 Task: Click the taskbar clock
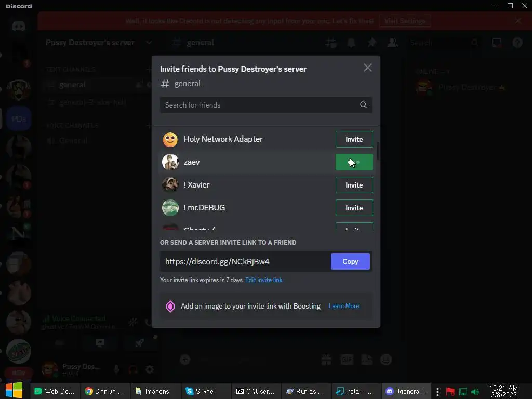[503, 392]
